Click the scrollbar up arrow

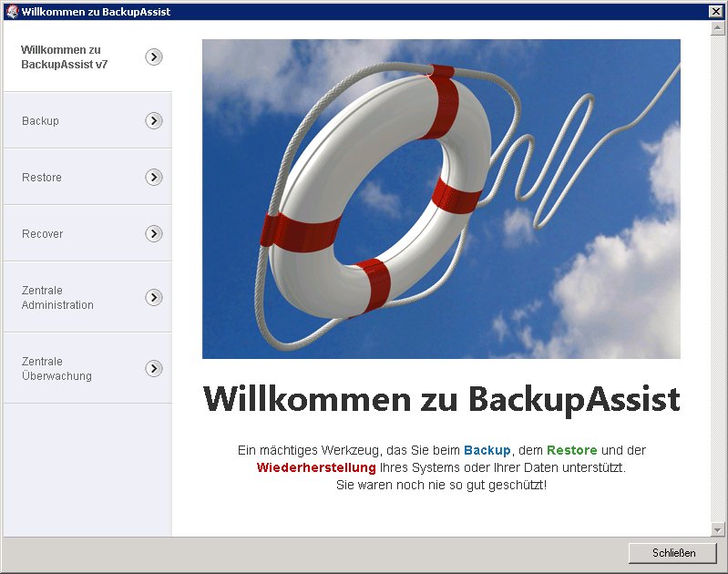(718, 27)
